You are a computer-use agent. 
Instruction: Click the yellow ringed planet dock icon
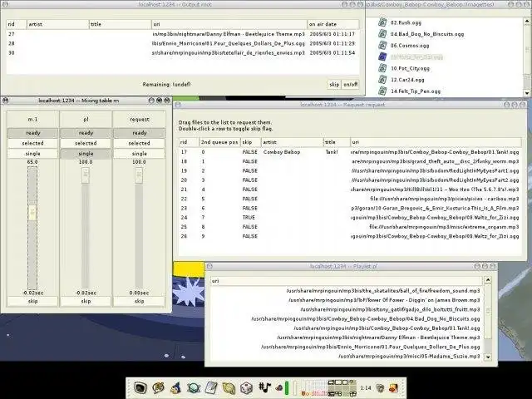click(x=229, y=387)
